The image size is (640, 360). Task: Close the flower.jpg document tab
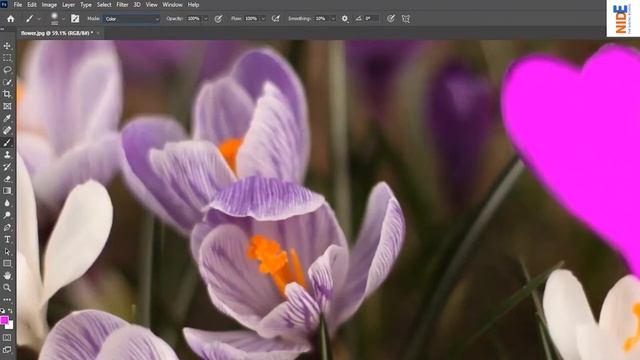pos(98,33)
